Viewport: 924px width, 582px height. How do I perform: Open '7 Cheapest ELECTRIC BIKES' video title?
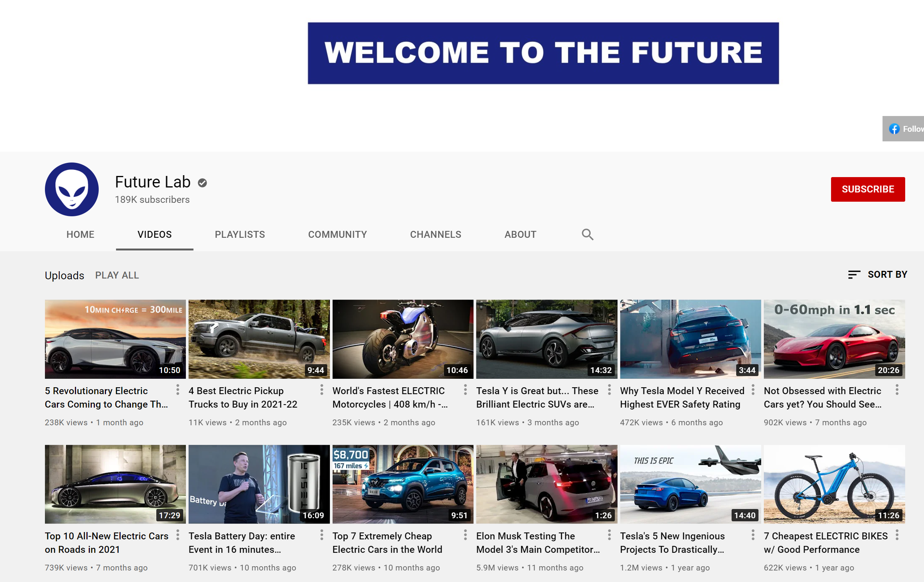pos(826,543)
